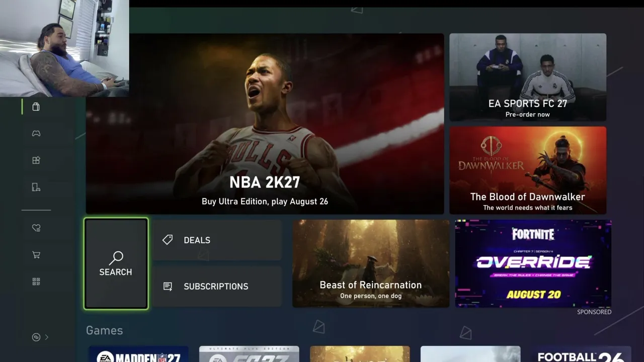Open the Wish list heart icon
Image resolution: width=644 pixels, height=362 pixels.
(x=36, y=228)
